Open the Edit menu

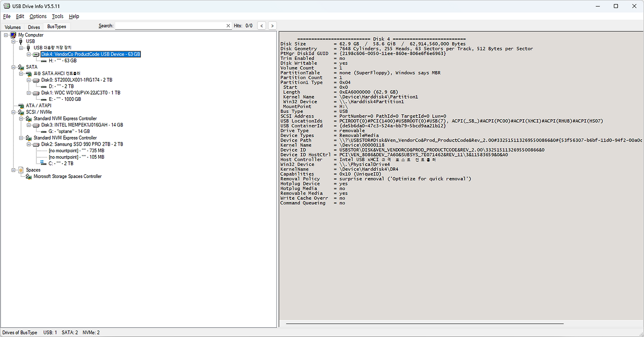(20, 16)
